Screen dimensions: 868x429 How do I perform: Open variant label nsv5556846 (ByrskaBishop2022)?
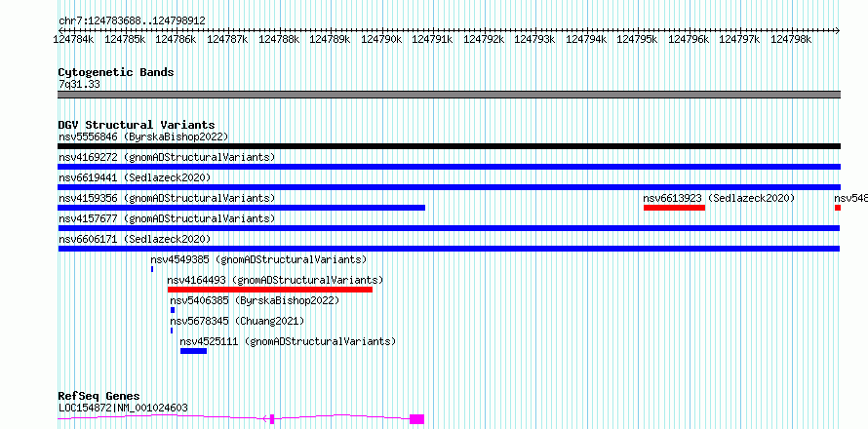(143, 136)
